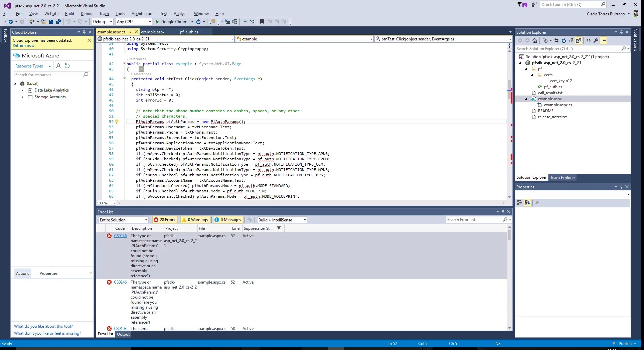Toggle the 28 Errors filter

pos(164,220)
